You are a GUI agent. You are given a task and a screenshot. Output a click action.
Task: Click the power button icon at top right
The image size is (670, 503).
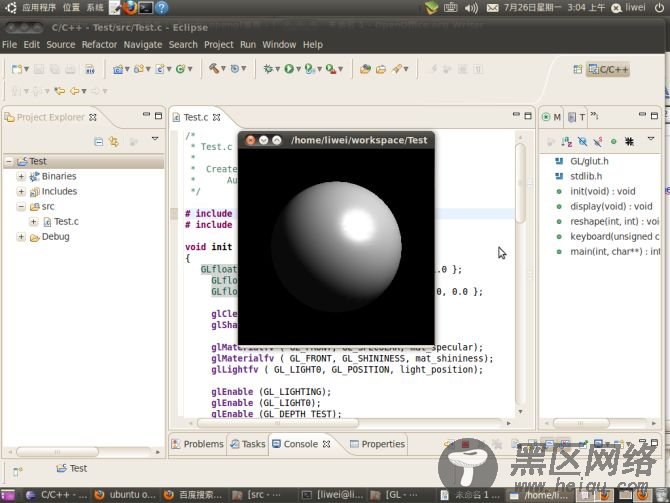click(659, 7)
